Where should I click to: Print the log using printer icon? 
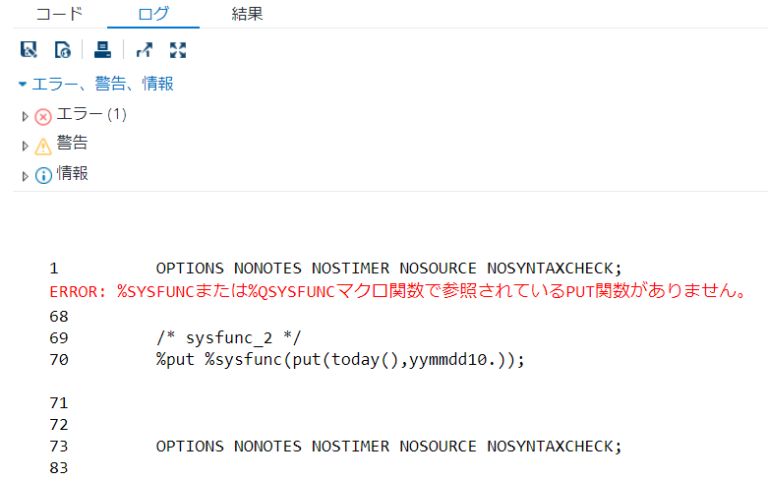click(x=102, y=50)
